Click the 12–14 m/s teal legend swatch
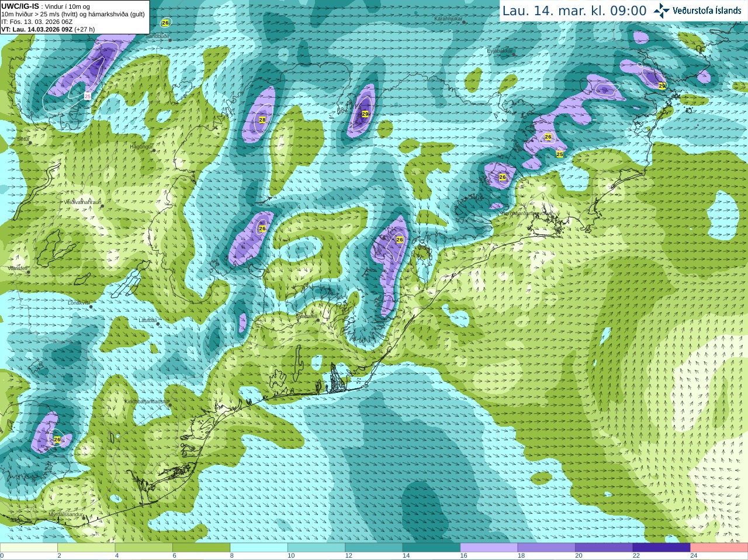This screenshot has height=560, width=748. 374,548
